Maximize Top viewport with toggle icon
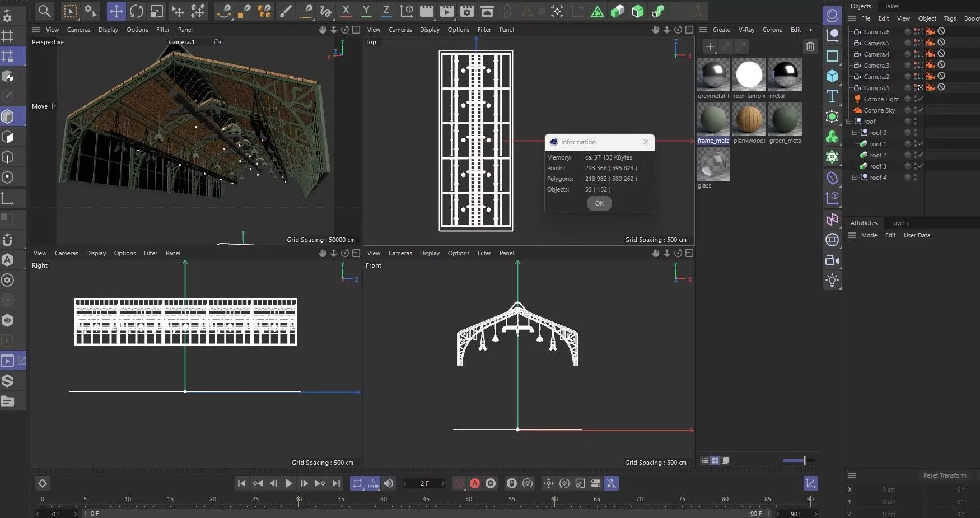This screenshot has height=518, width=980. 689,30
